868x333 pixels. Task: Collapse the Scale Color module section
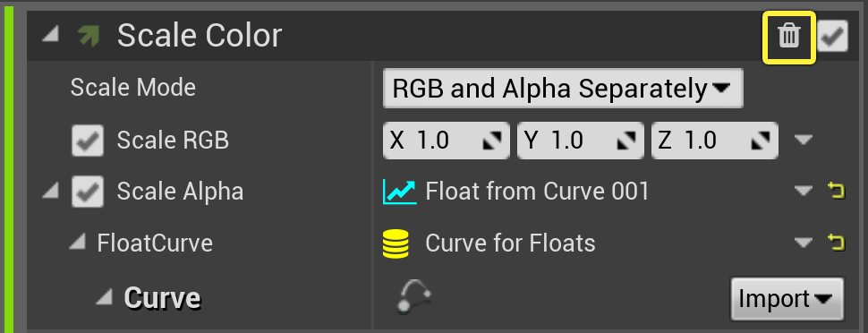point(50,36)
